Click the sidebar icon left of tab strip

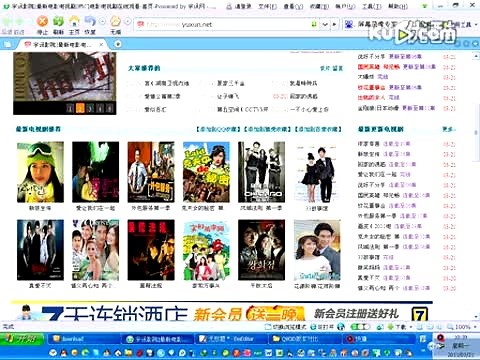point(7,44)
